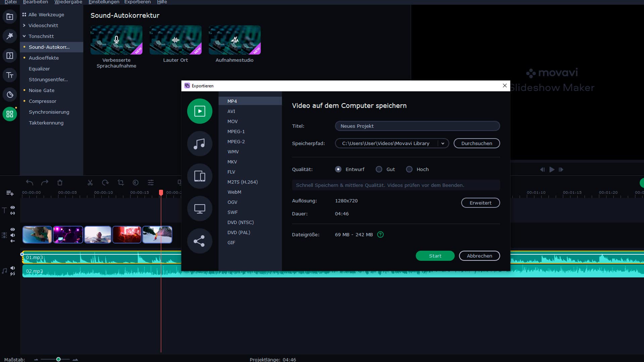
Task: Toggle title track link icon
Action: coord(12,213)
